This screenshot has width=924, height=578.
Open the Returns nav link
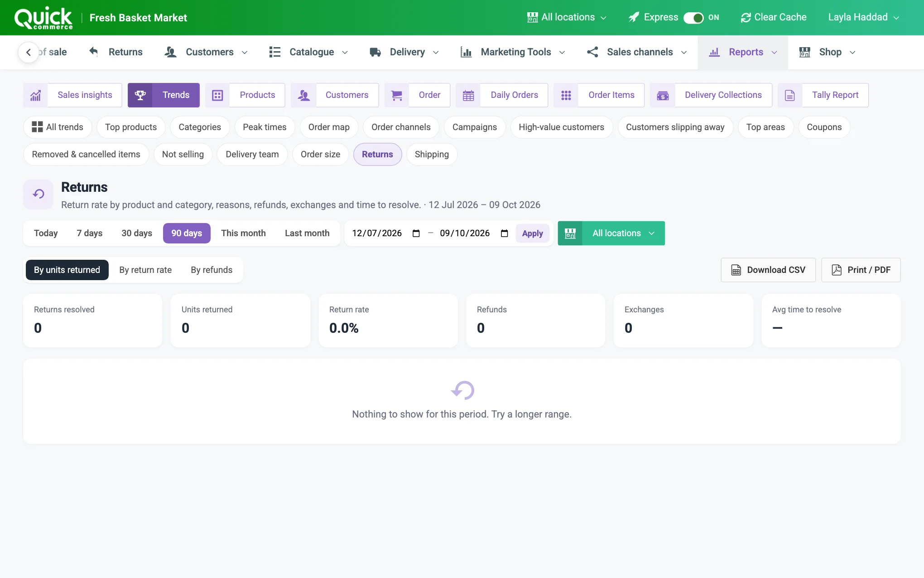(116, 52)
